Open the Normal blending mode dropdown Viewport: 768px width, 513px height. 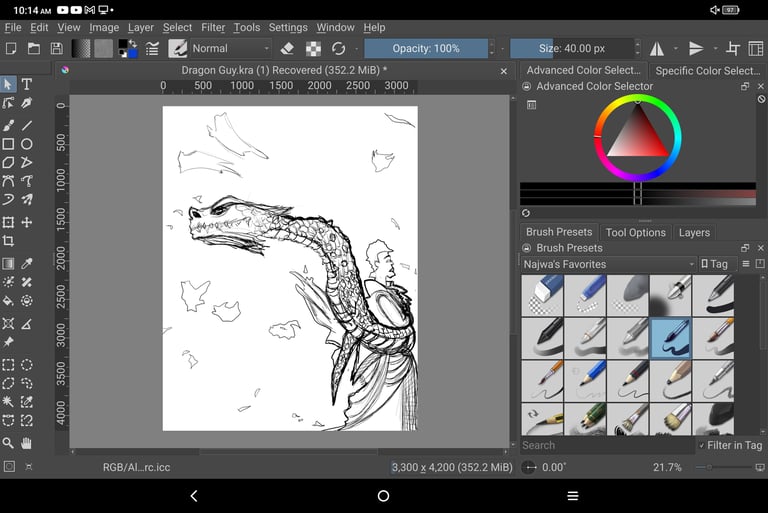click(230, 48)
